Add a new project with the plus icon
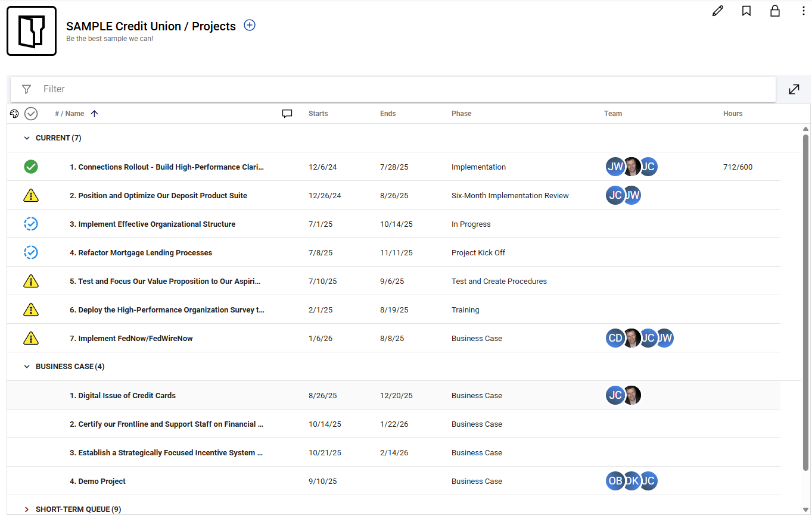 (250, 25)
